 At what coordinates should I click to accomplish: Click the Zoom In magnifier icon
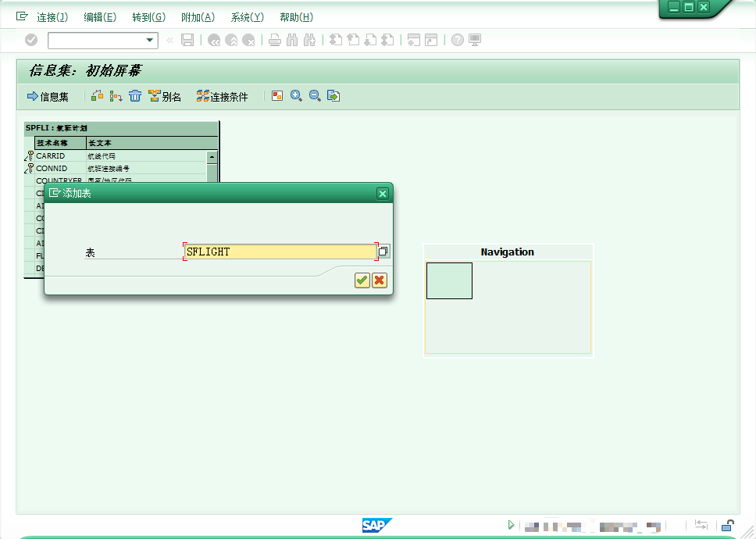296,96
